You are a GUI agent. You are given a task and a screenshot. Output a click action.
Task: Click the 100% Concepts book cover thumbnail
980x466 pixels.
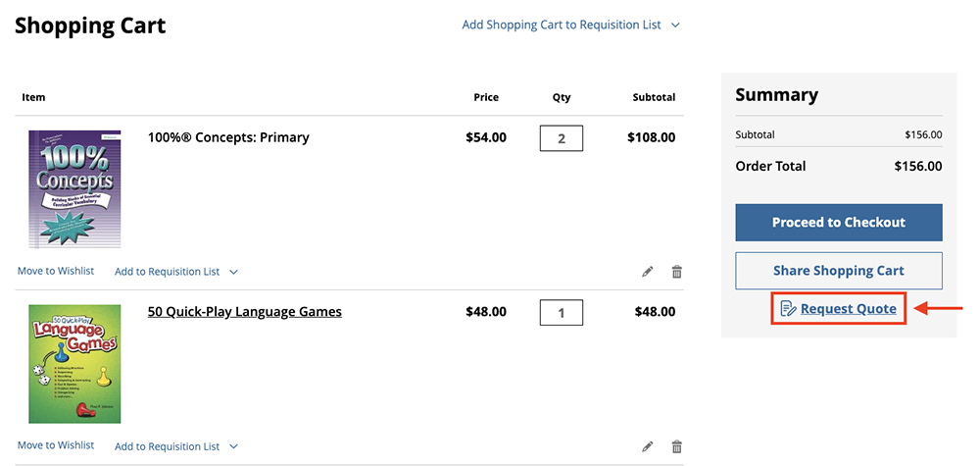74,188
